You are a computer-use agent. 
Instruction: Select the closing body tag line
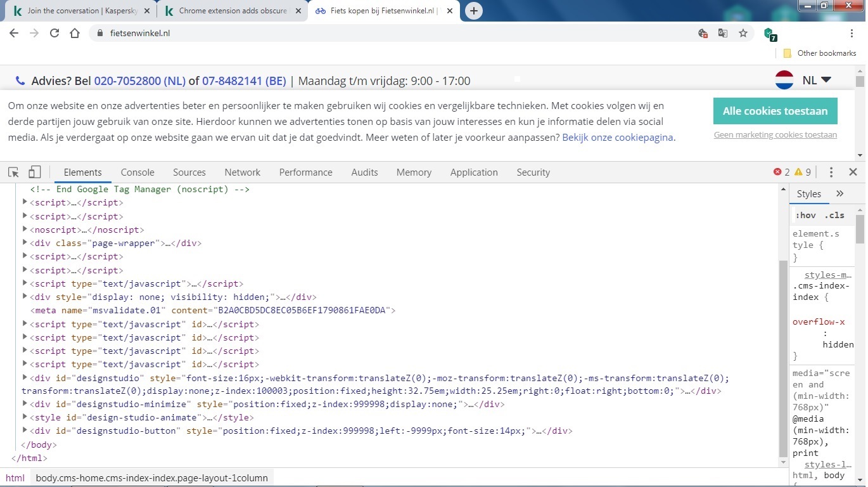39,445
